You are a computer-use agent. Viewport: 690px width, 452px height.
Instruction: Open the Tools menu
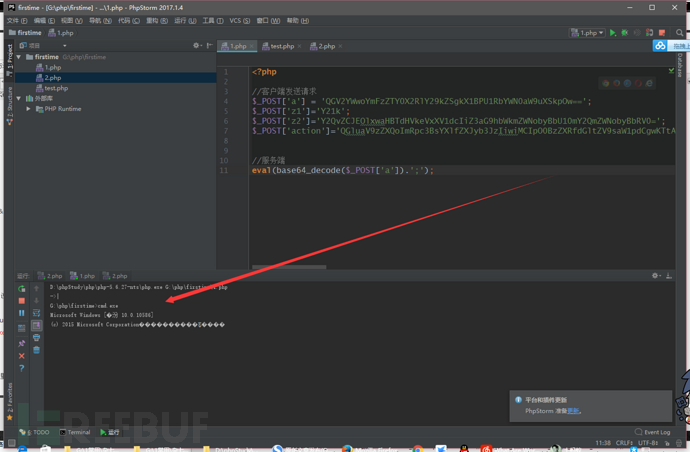[213, 21]
